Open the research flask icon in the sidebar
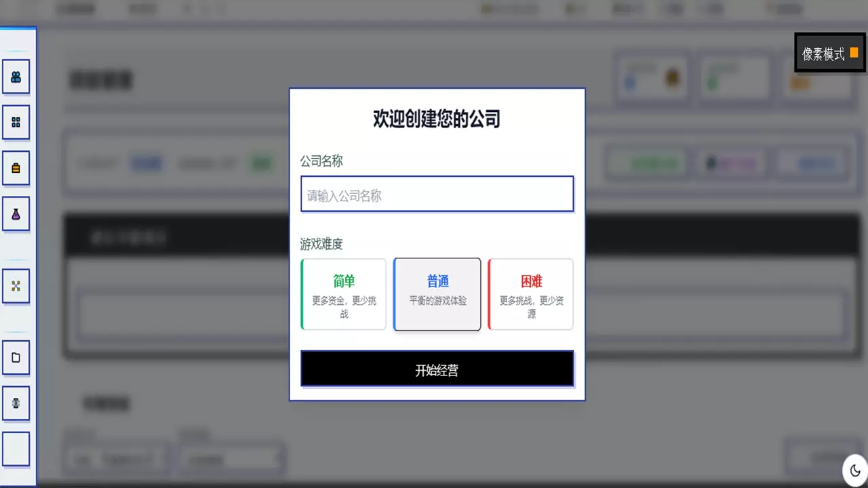 pos(16,213)
